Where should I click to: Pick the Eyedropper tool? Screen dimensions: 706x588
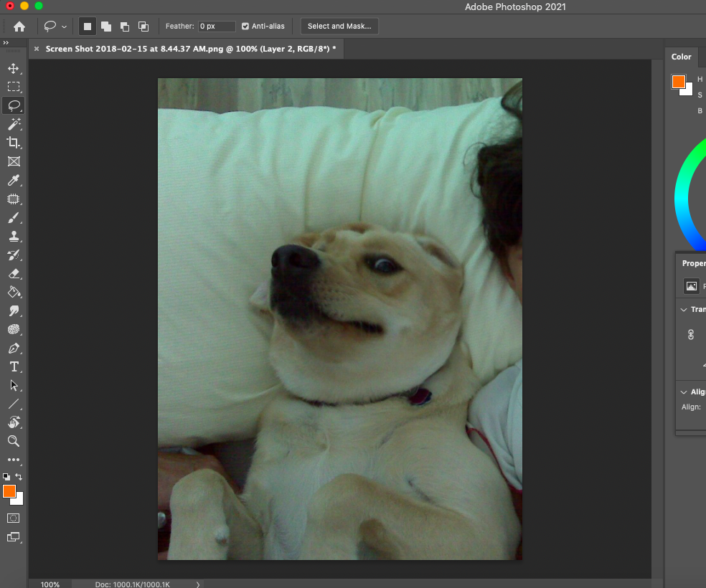click(x=14, y=180)
